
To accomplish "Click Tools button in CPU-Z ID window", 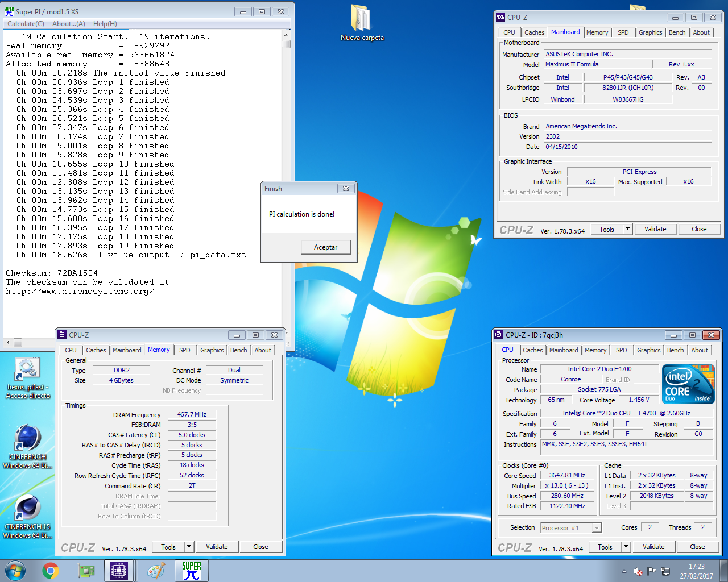I will pos(605,547).
